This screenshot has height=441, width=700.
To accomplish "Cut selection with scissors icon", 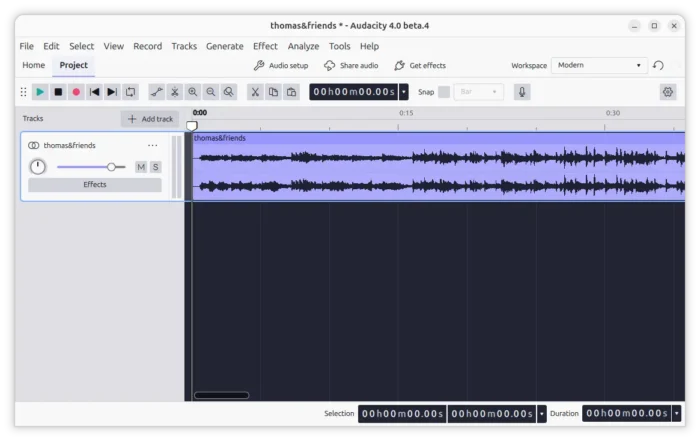I will pyautogui.click(x=255, y=92).
